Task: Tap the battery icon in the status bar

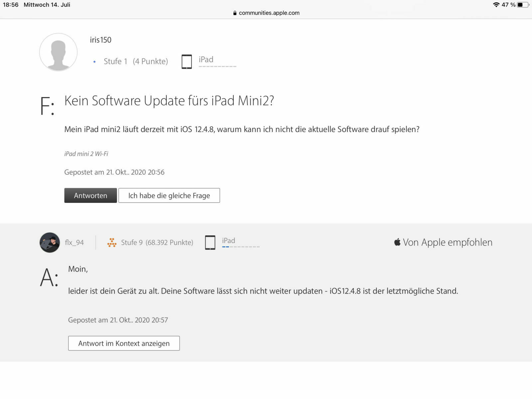Action: pyautogui.click(x=523, y=5)
